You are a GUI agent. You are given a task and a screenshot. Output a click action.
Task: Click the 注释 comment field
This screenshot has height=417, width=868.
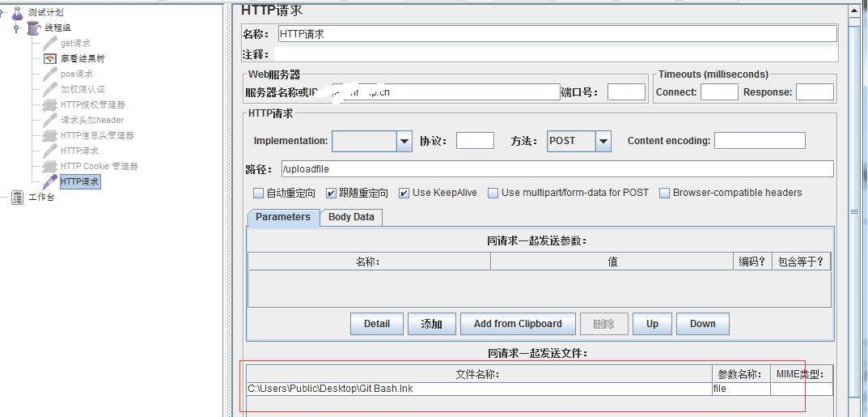tap(556, 54)
